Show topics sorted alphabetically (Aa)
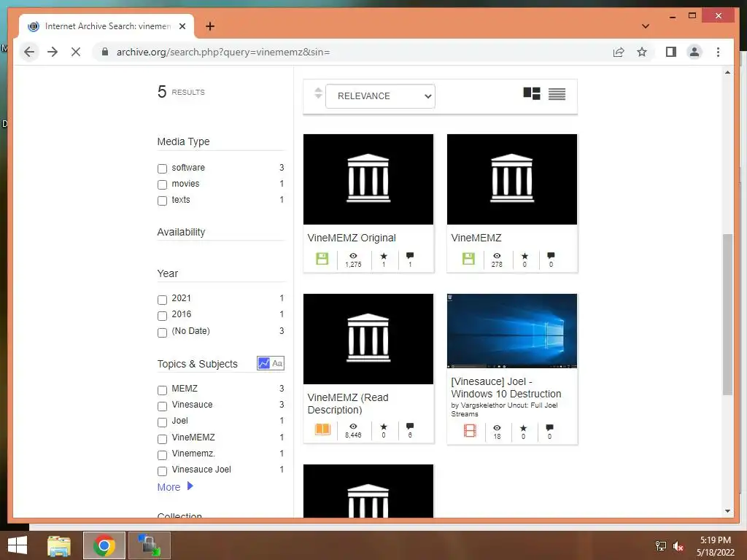 click(277, 363)
